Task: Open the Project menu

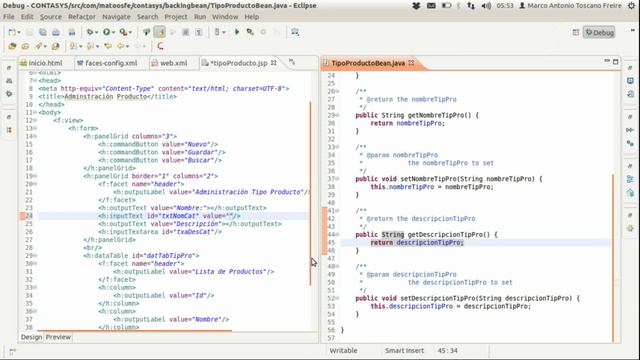Action: pos(176,17)
